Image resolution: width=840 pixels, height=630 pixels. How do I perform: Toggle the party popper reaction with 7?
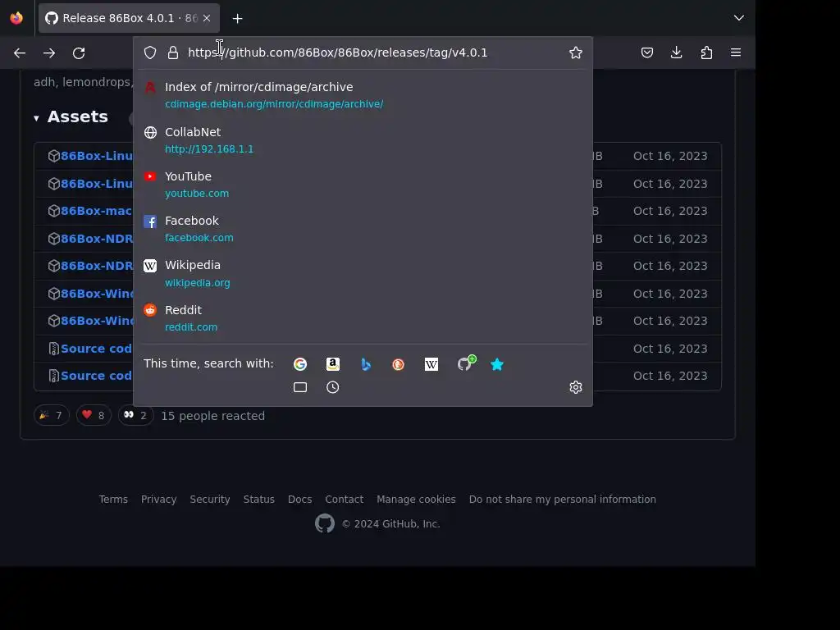(x=52, y=415)
